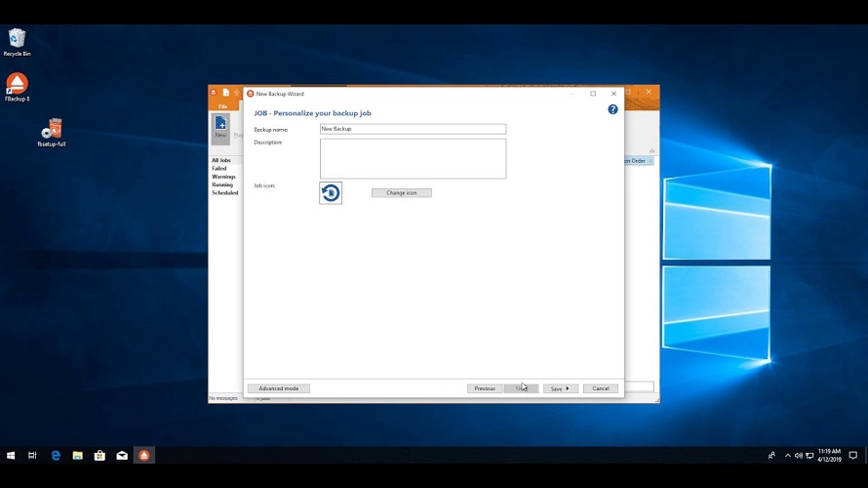Open File Explorer from the taskbar
This screenshot has width=868, height=488.
pos(77,456)
